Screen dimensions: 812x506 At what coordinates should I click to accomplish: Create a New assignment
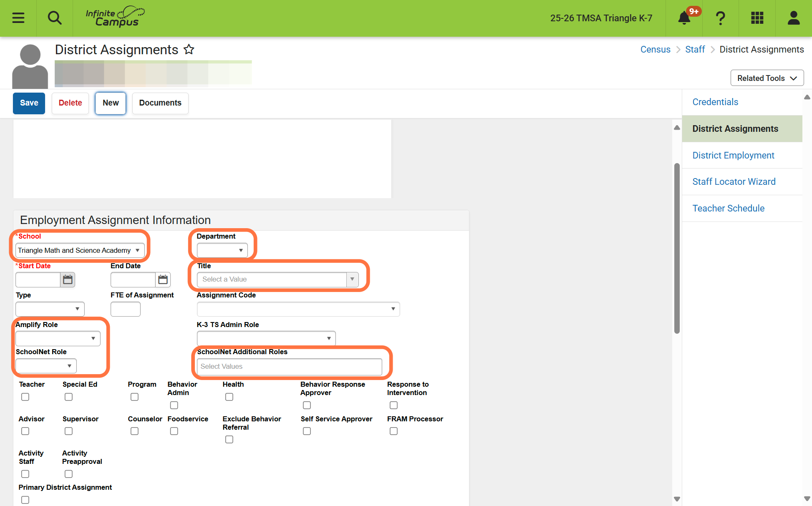[111, 103]
